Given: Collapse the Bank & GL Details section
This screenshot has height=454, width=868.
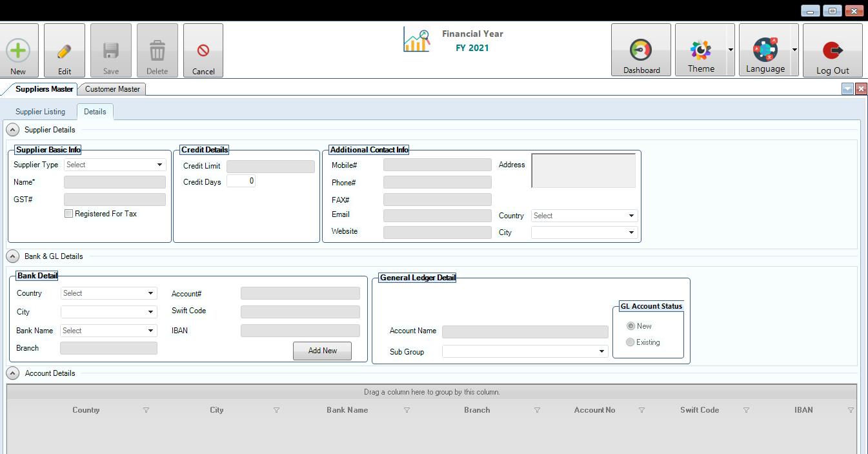Looking at the screenshot, I should click(x=13, y=256).
